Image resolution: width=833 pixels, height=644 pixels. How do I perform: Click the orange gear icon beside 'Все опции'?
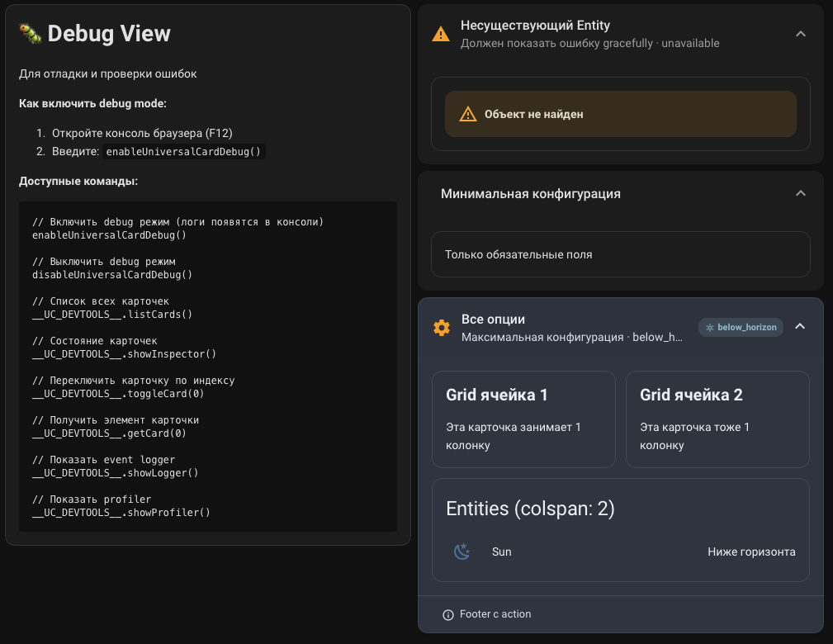[442, 328]
